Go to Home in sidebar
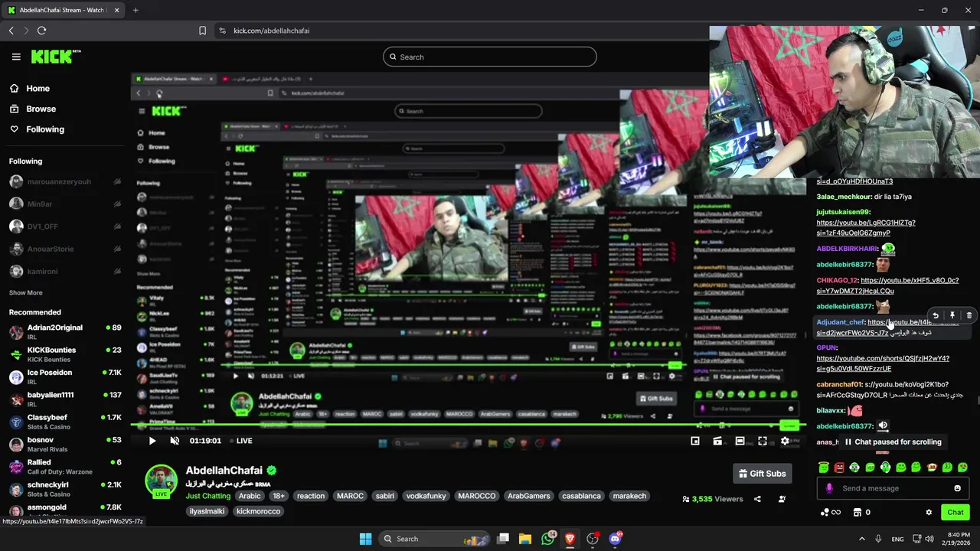The height and width of the screenshot is (551, 980). point(38,89)
